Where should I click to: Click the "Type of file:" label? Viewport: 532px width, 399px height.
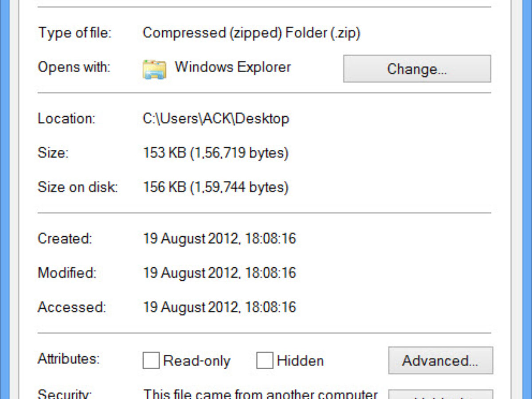click(x=74, y=33)
